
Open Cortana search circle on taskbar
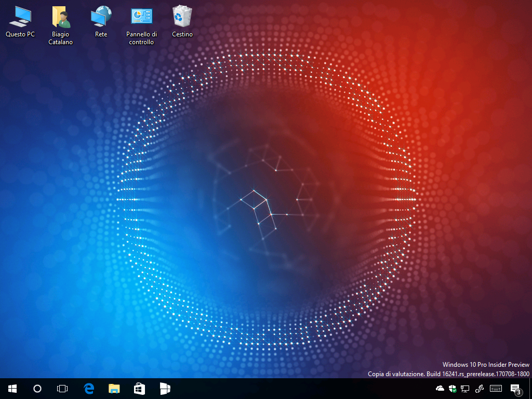(37, 389)
